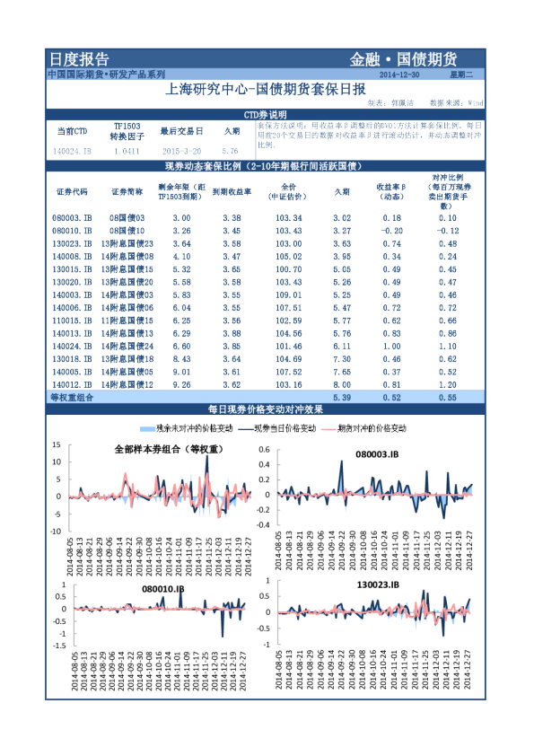Screen dimensions: 534x756
Task: Select the 13附息国债23 row name
Action: pos(127,244)
